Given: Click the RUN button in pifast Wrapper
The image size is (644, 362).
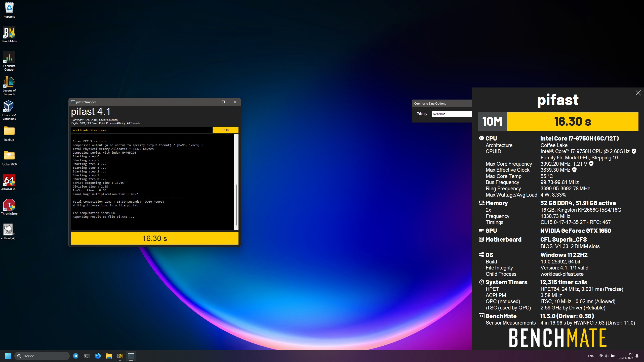Looking at the screenshot, I should pos(226,130).
